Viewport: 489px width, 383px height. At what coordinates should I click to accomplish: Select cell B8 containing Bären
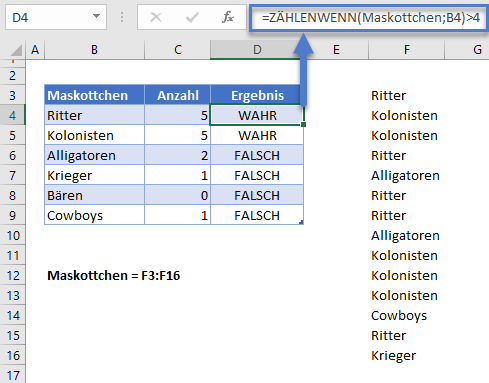(x=94, y=195)
